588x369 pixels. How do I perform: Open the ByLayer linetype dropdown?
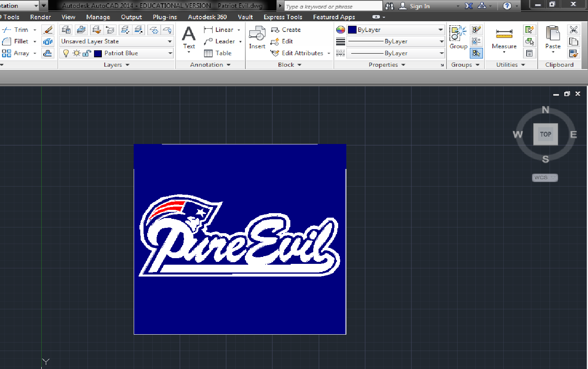tap(395, 53)
